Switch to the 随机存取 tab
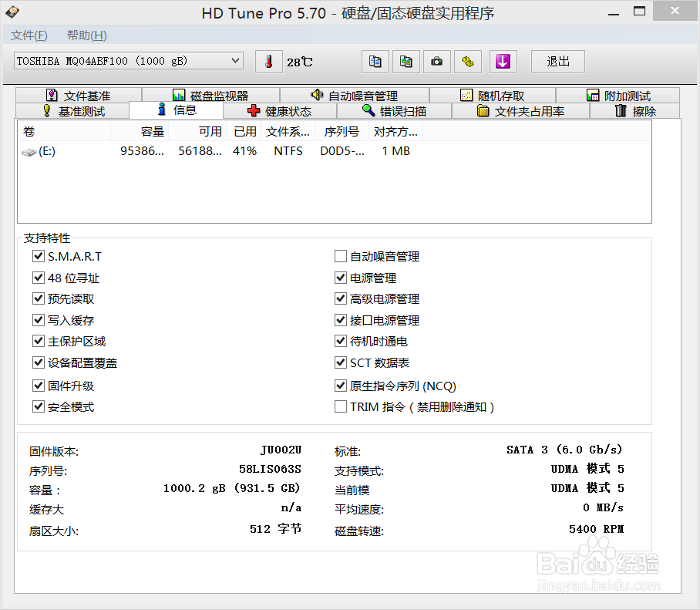Viewport: 700px width, 610px height. [x=493, y=96]
